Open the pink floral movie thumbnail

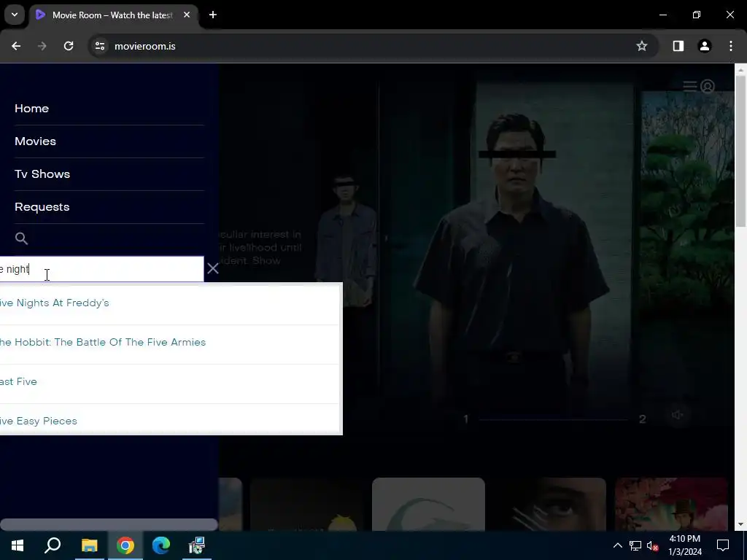671,505
